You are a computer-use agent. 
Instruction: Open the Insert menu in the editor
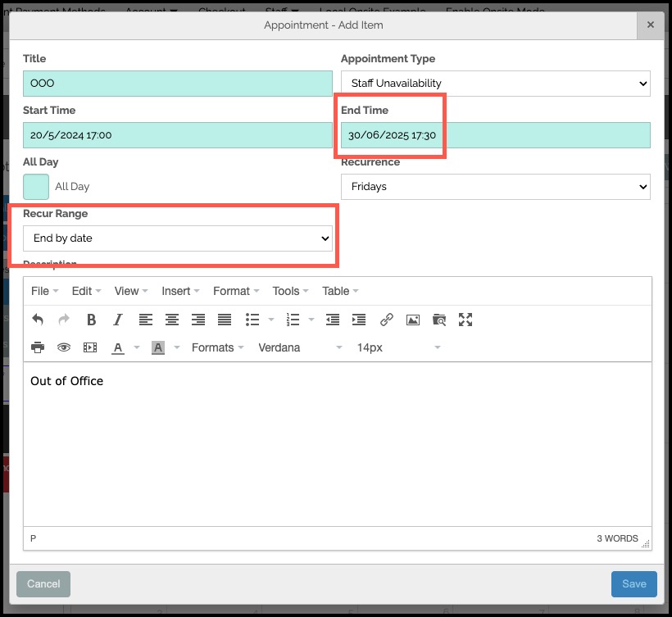pos(180,292)
